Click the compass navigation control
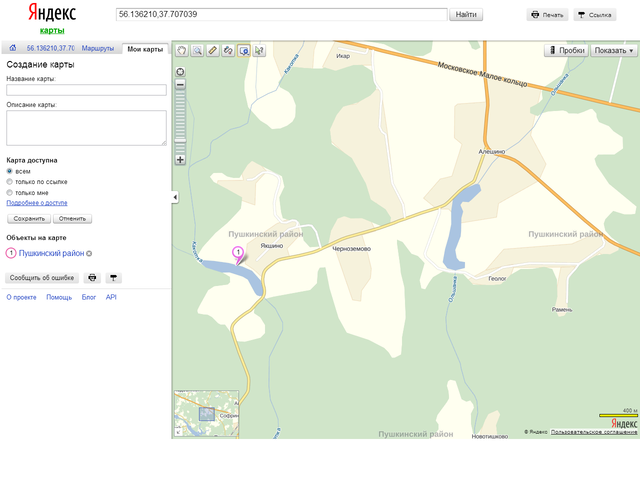 pos(180,72)
